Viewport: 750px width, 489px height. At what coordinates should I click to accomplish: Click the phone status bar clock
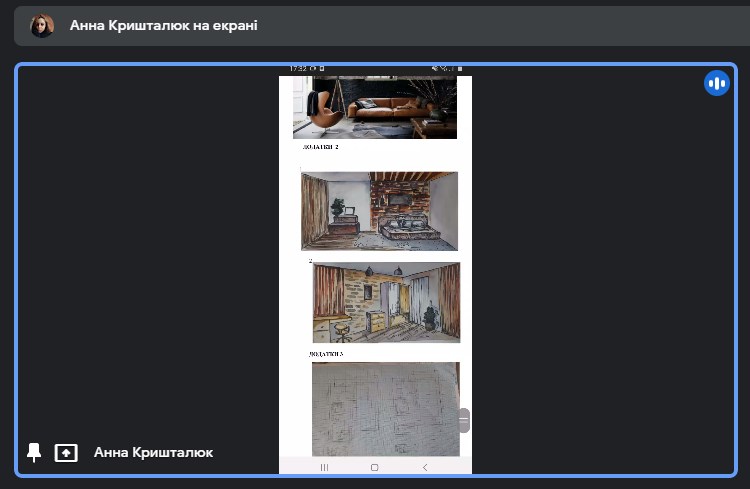298,68
